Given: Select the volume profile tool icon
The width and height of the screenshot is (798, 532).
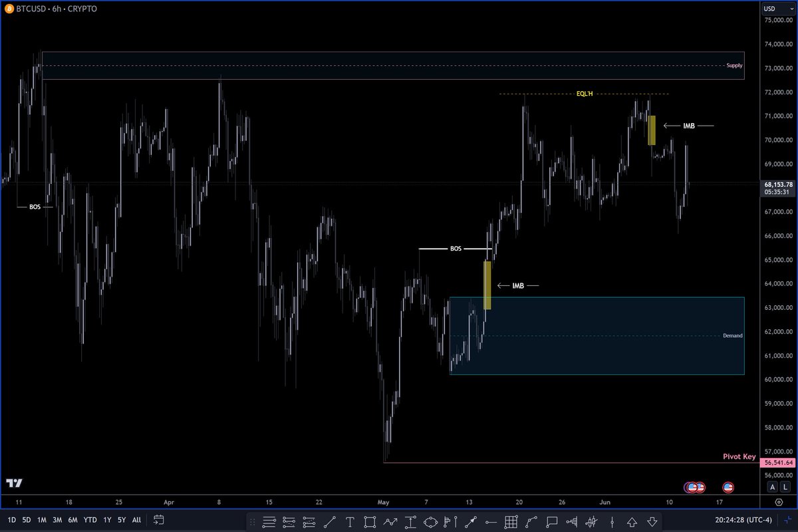Looking at the screenshot, I should [571, 521].
